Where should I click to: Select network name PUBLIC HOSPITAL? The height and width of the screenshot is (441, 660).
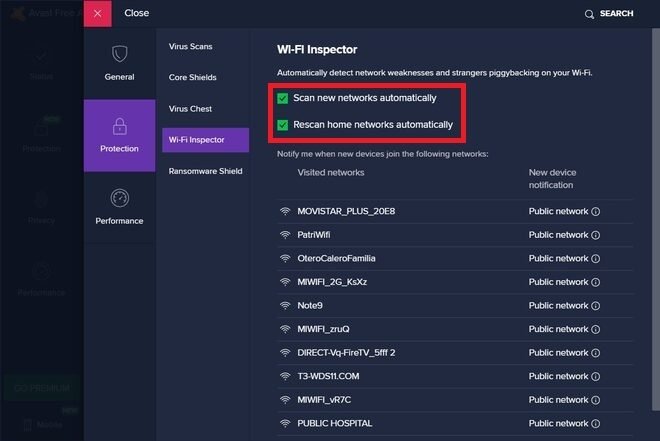[335, 423]
